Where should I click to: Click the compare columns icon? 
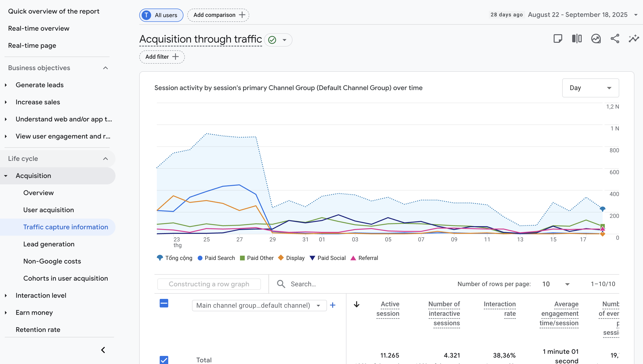coord(577,39)
